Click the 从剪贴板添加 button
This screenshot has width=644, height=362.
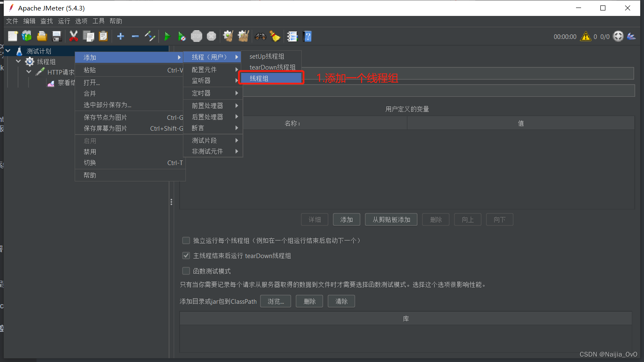coord(391,220)
